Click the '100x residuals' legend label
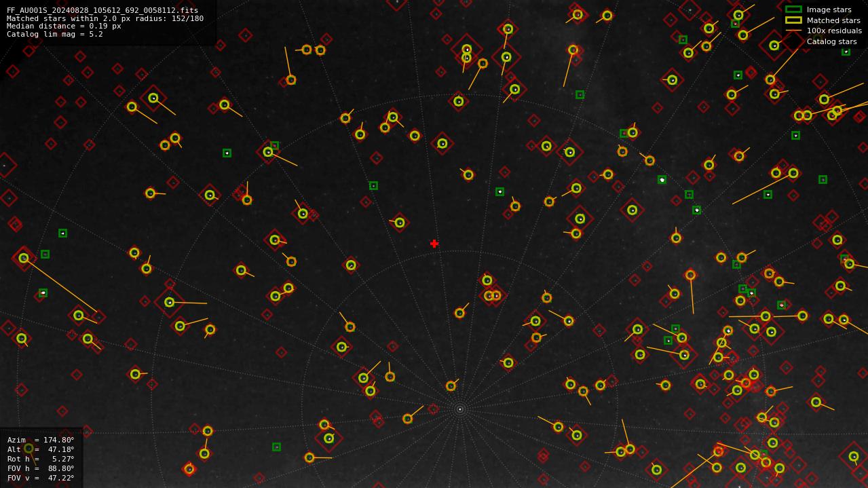 click(x=834, y=31)
